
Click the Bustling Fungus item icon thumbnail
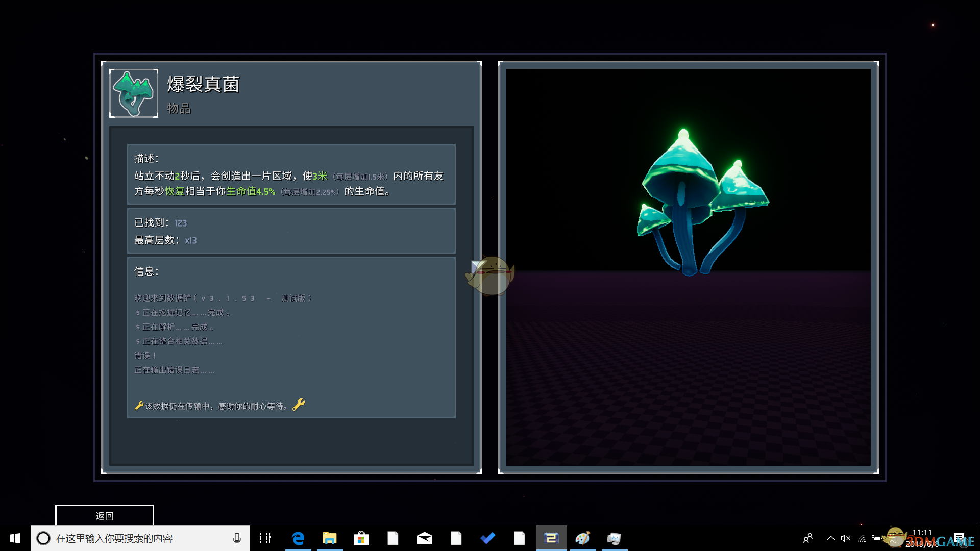134,93
